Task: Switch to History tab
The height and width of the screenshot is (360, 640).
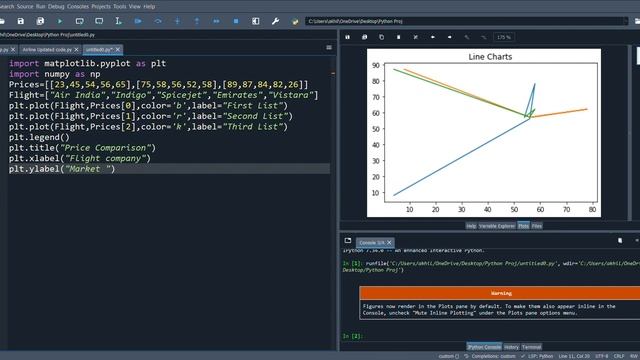Action: coord(511,347)
